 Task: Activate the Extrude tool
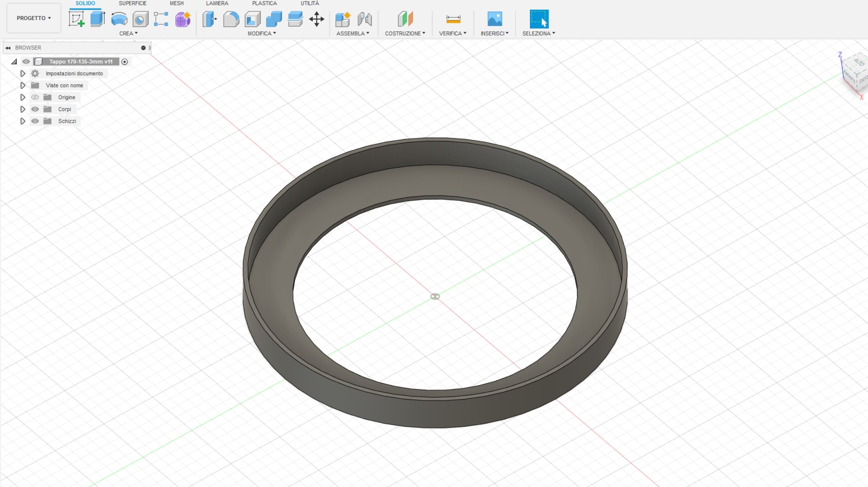pyautogui.click(x=97, y=19)
